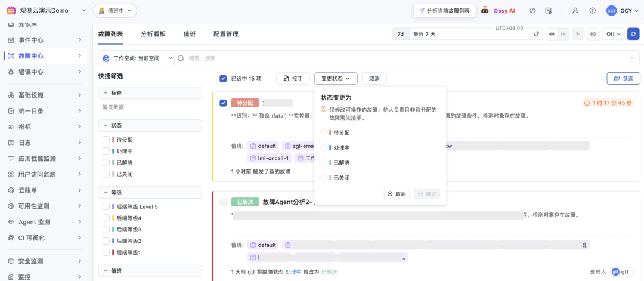Click the 多选 button
The width and height of the screenshot is (644, 281).
click(x=623, y=79)
